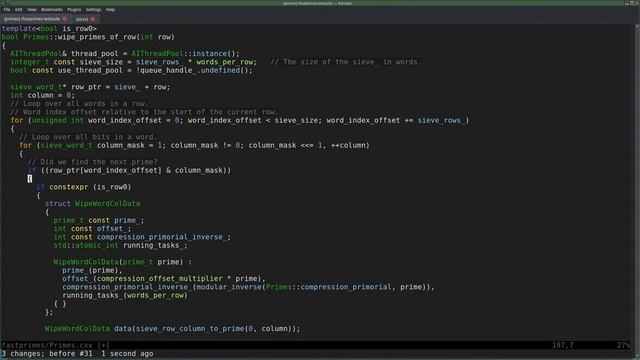Click 'WipeWordColData(prime_t prime) :' constructor
The height and width of the screenshot is (360, 640).
(122, 262)
